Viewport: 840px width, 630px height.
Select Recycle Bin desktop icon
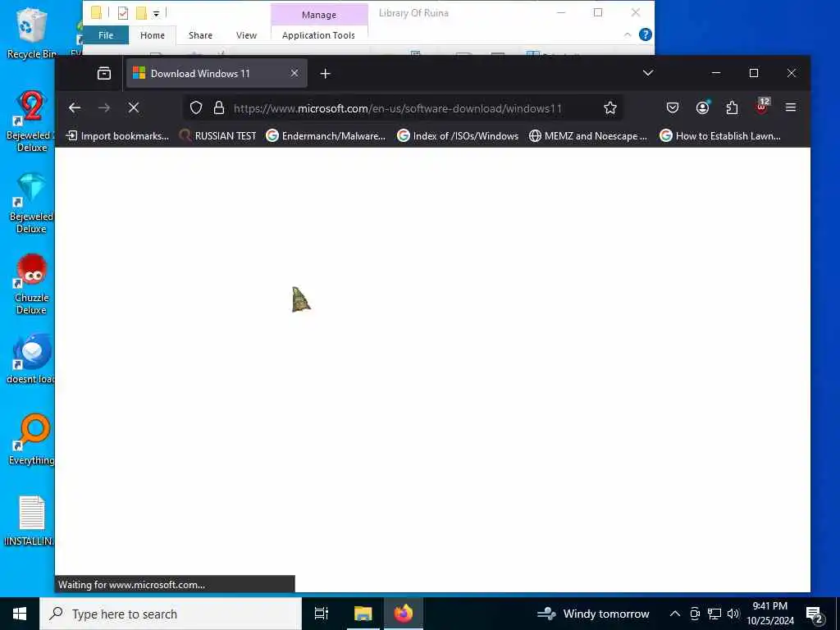[31, 32]
